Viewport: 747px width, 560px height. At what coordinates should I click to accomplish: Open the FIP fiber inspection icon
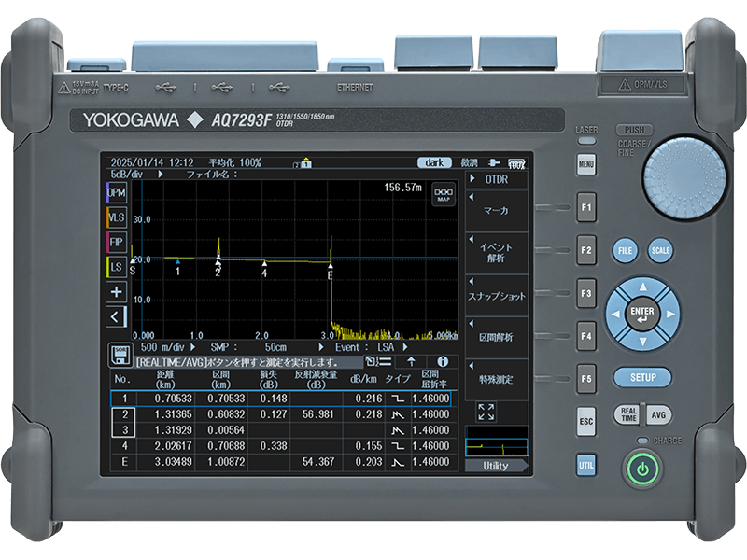click(x=116, y=243)
